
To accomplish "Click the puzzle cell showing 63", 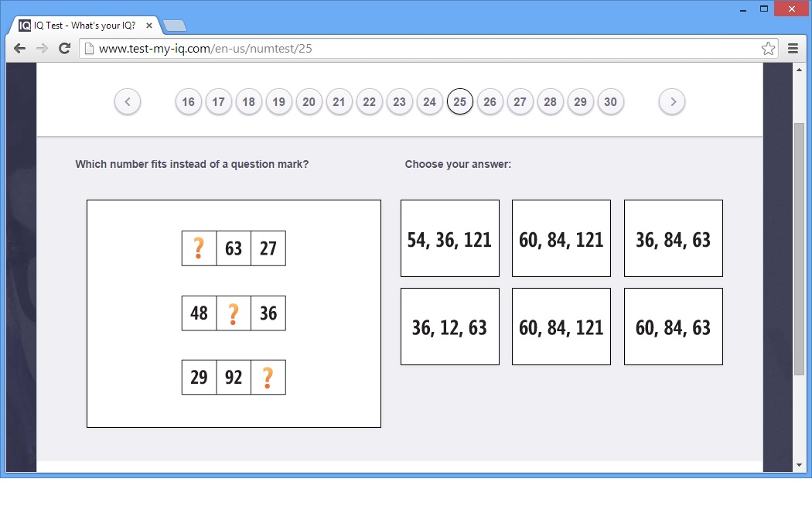I will pos(234,248).
